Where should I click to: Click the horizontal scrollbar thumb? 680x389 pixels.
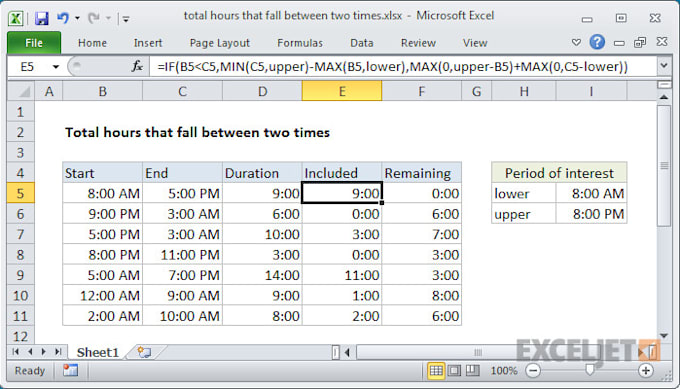point(478,352)
